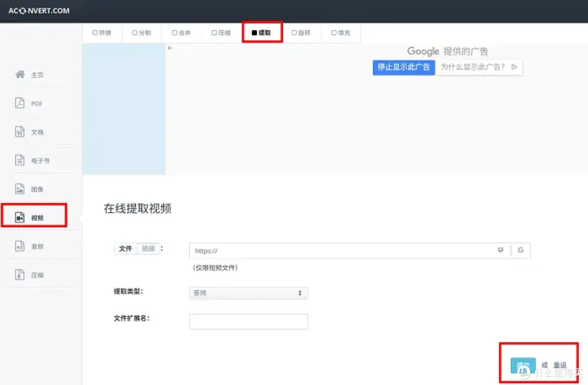Switch to the 旋转 rotate tab
588x385 pixels.
[301, 33]
